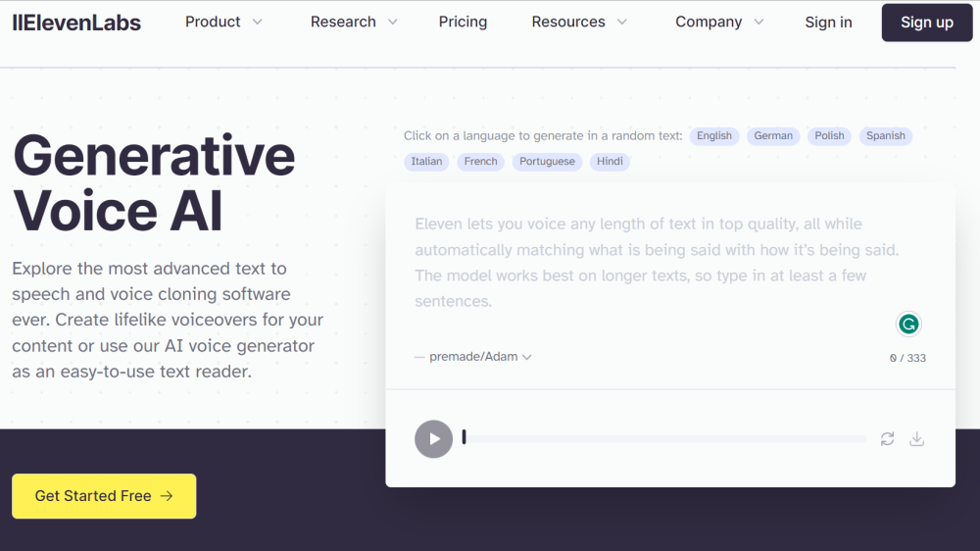Viewport: 980px width, 551px height.
Task: Click the Sign up button
Action: [x=926, y=23]
